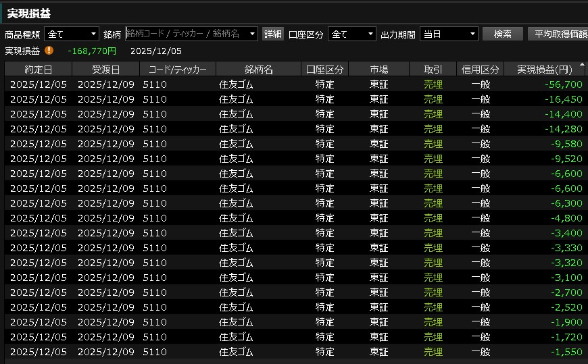Sort table by 銘柄名 column header
Screen dimensions: 588x364
pos(258,70)
